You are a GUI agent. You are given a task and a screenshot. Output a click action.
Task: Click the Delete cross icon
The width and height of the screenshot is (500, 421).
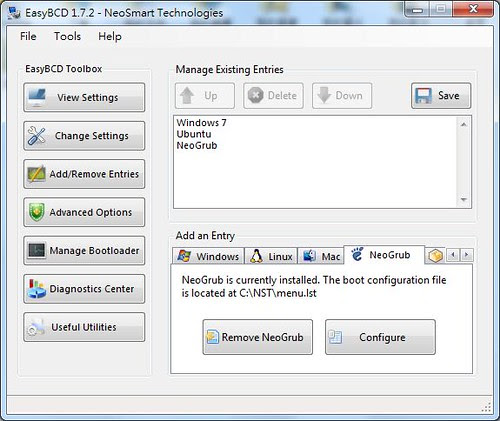point(256,96)
